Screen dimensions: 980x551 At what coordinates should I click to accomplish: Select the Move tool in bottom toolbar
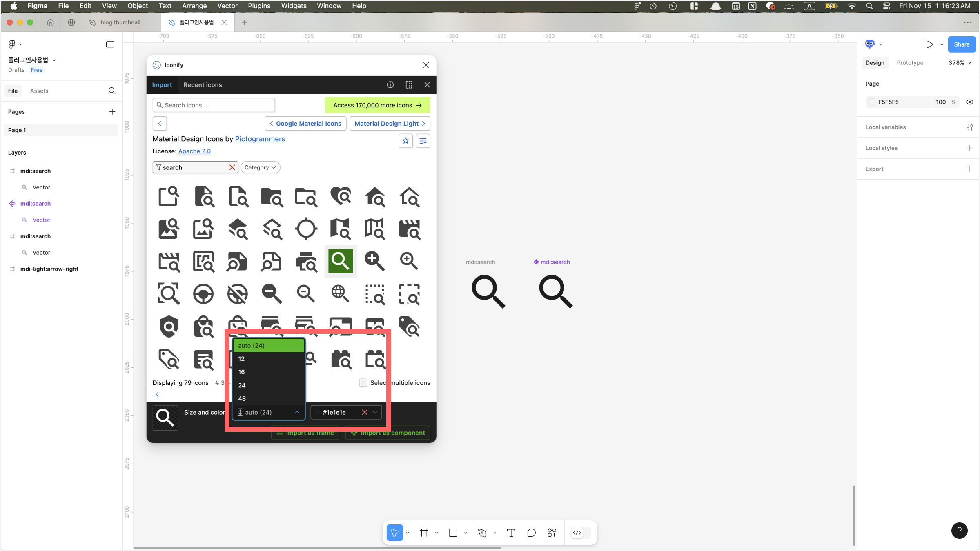(x=394, y=533)
